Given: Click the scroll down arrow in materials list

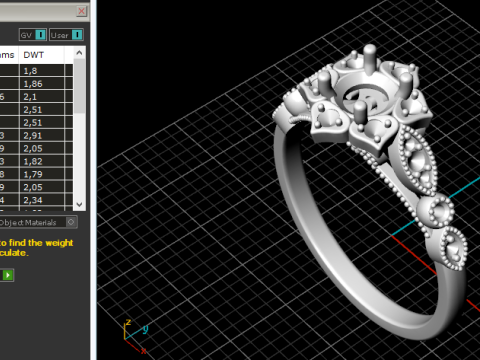Looking at the screenshot, I should point(79,204).
